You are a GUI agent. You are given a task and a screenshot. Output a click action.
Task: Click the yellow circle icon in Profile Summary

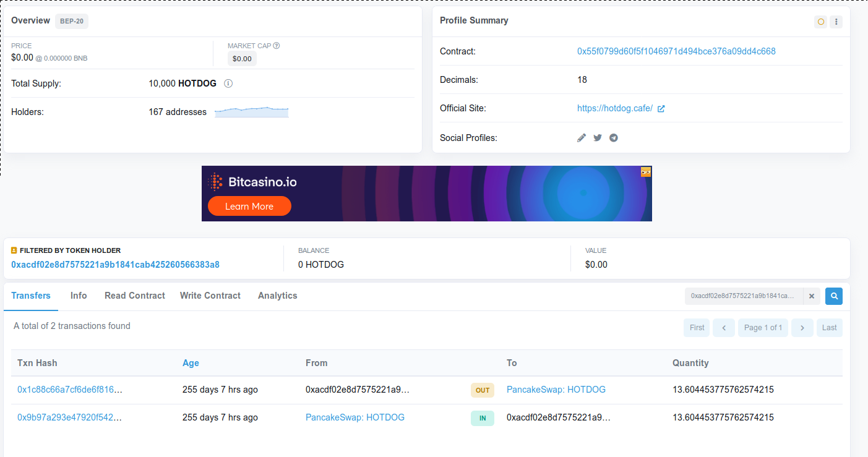coord(821,22)
